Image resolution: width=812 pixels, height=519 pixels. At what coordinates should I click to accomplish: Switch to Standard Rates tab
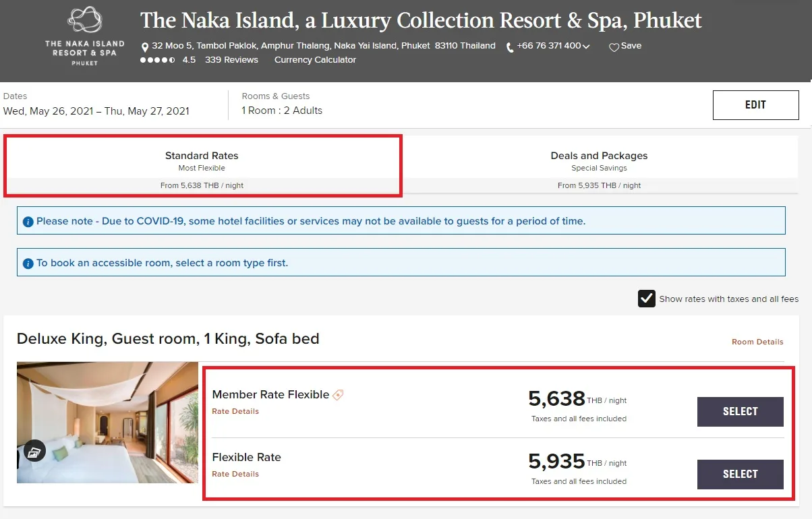202,166
